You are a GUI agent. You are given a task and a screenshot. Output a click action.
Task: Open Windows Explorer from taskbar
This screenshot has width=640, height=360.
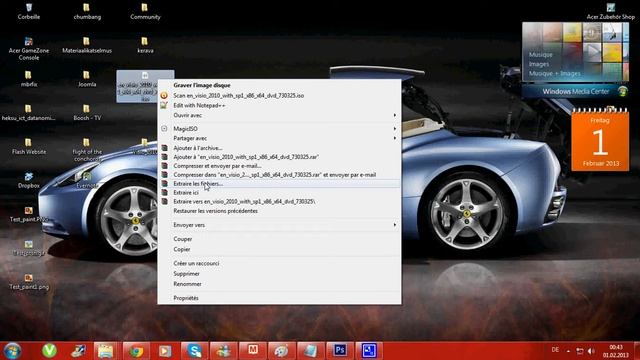point(105,351)
